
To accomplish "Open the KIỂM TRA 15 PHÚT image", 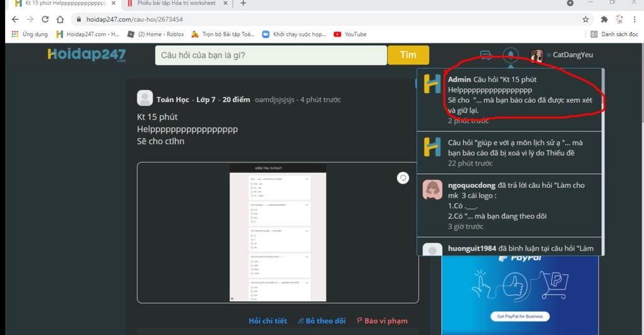I will [277, 233].
